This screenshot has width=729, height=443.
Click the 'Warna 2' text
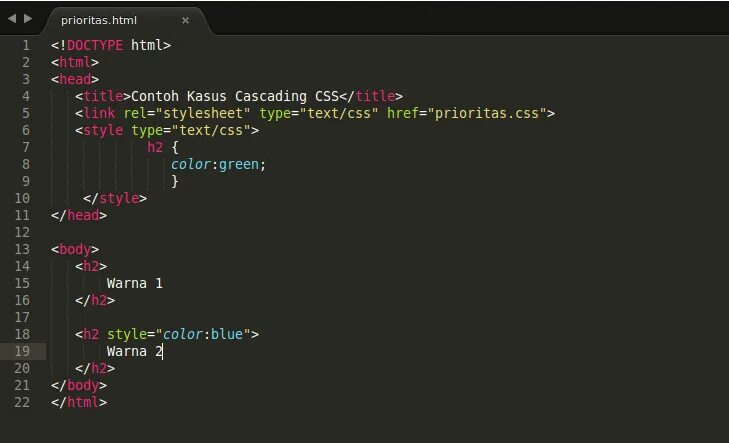coord(135,351)
